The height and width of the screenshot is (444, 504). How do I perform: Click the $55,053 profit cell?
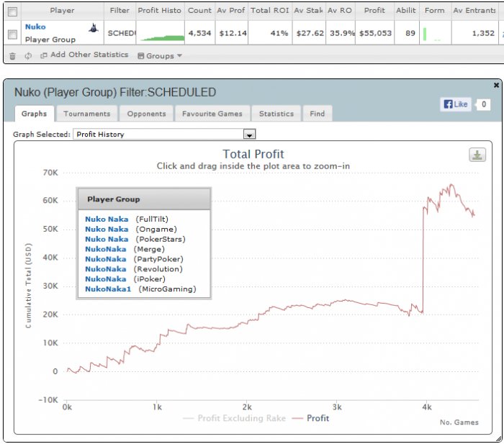(x=375, y=33)
